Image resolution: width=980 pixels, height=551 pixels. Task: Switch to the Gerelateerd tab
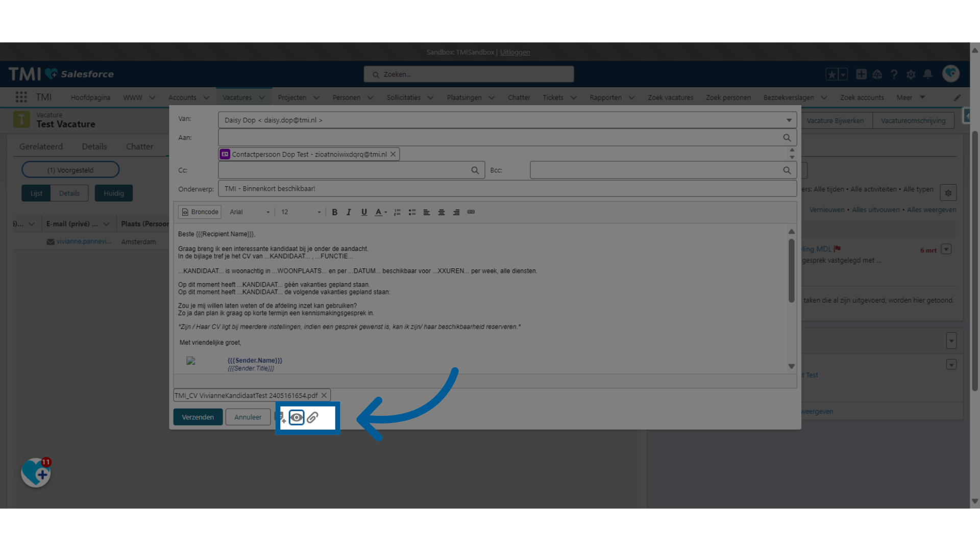pyautogui.click(x=41, y=146)
